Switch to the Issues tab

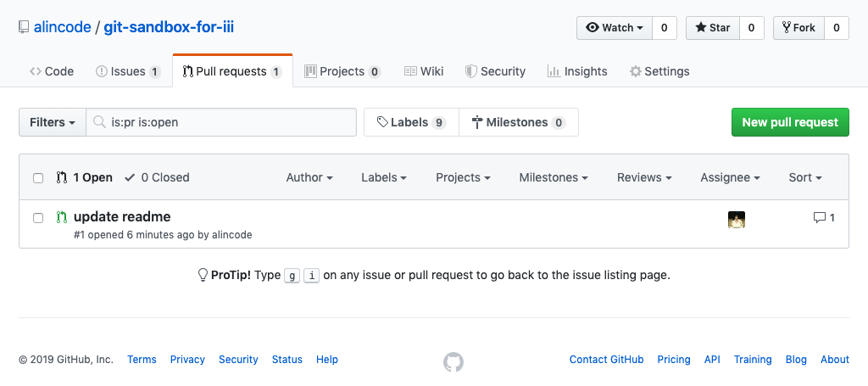click(x=127, y=71)
